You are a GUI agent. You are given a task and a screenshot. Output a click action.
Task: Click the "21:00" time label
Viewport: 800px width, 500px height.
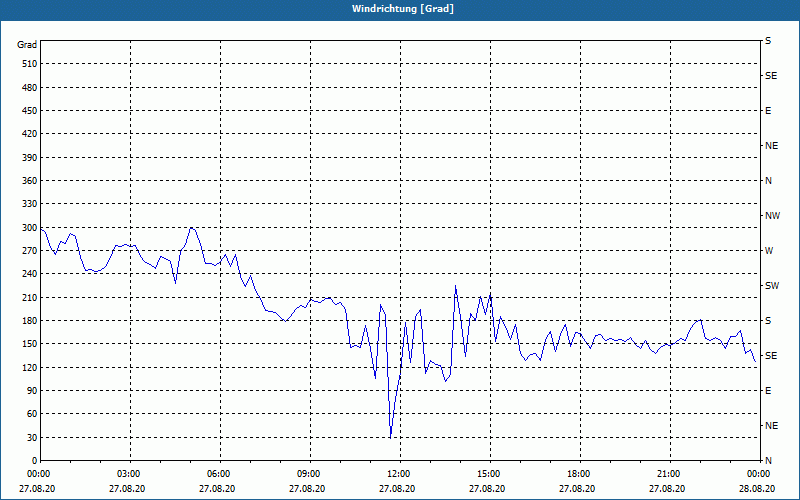pyautogui.click(x=668, y=474)
